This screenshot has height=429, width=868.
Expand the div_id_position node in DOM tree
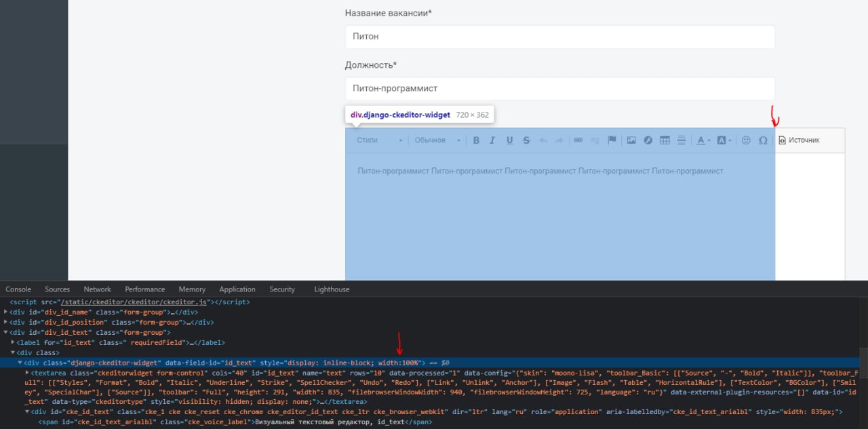click(6, 323)
